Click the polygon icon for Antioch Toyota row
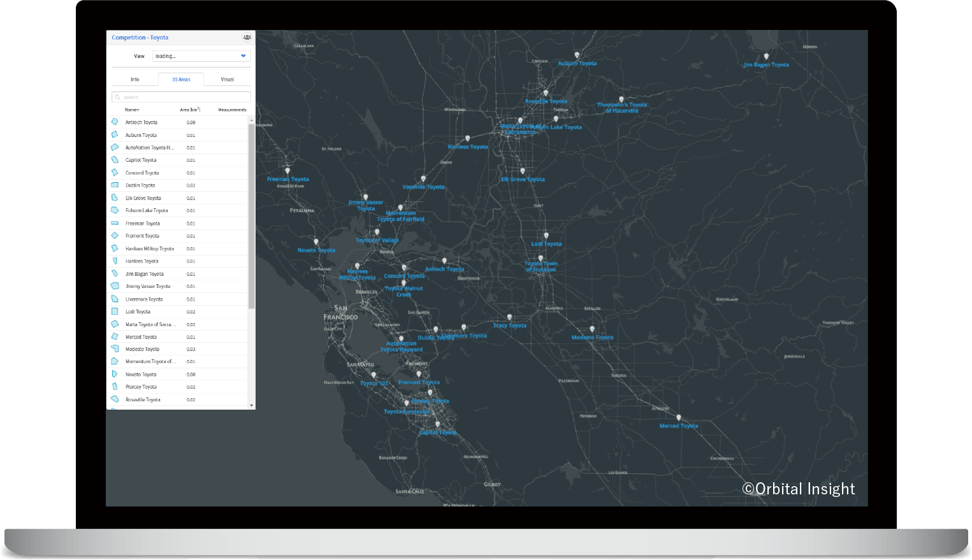Image resolution: width=972 pixels, height=560 pixels. point(115,122)
